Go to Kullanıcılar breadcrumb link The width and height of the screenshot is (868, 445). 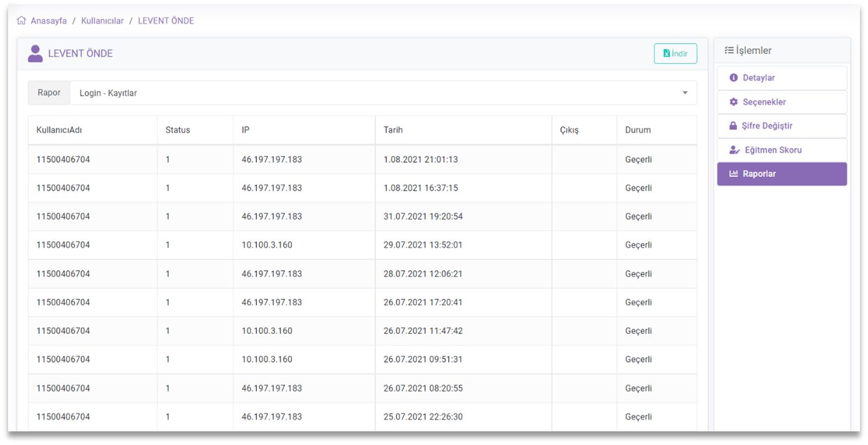102,20
